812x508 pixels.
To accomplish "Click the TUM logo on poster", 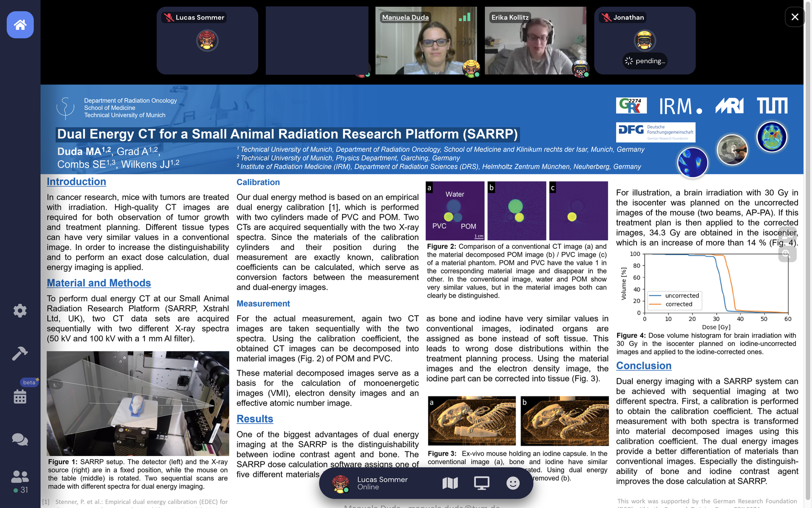I will click(772, 106).
